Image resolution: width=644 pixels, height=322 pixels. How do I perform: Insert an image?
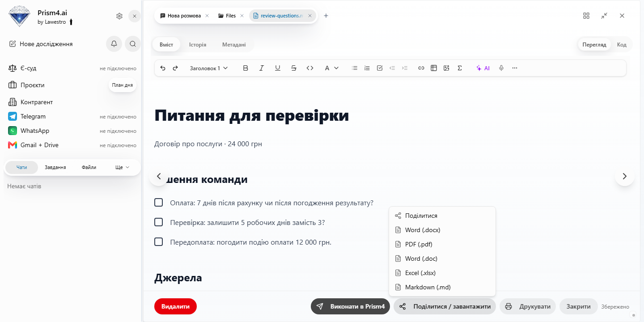pos(446,68)
